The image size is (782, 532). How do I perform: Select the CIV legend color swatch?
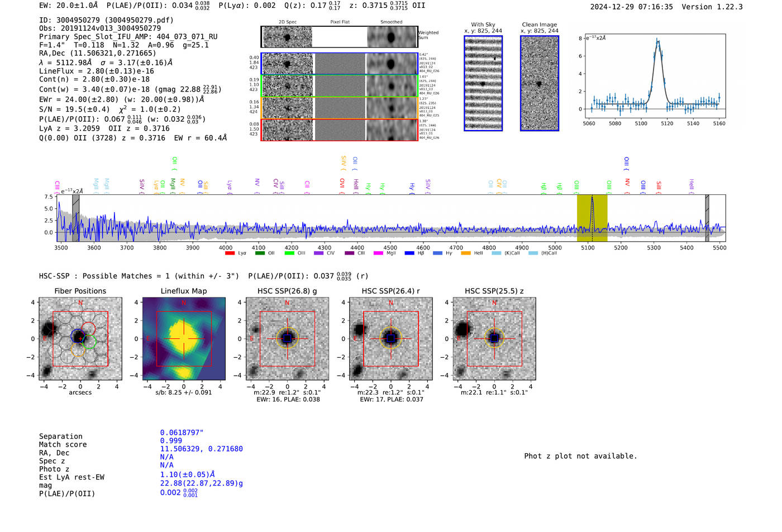pos(319,253)
